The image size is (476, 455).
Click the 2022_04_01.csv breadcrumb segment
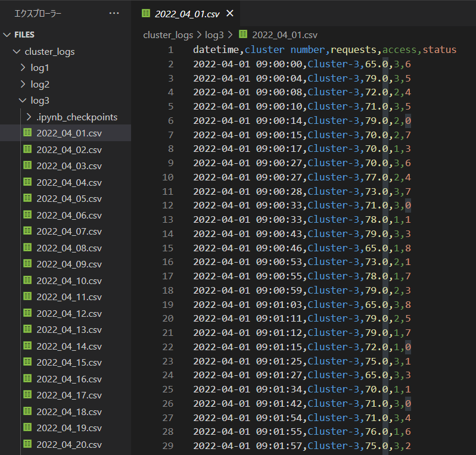pos(285,35)
